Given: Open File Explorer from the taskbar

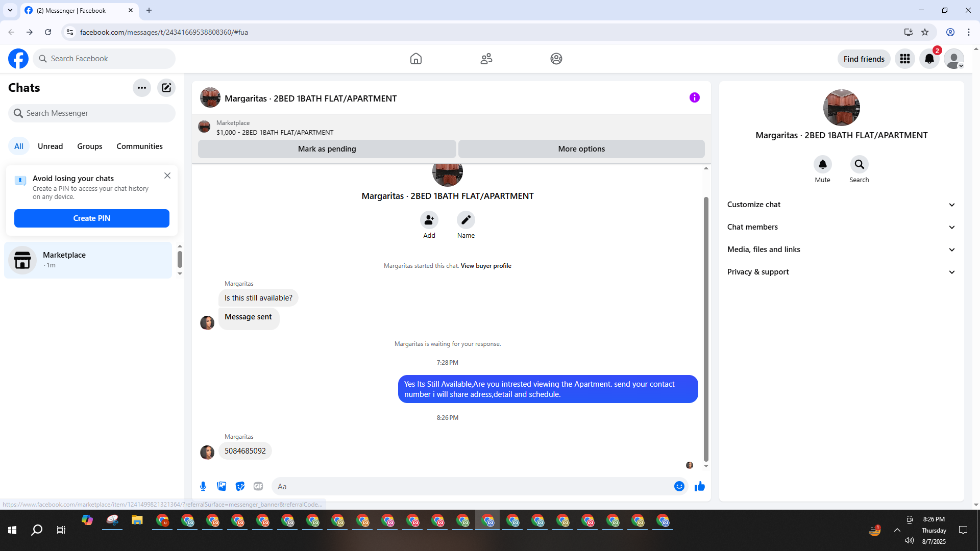Looking at the screenshot, I should click(x=137, y=520).
